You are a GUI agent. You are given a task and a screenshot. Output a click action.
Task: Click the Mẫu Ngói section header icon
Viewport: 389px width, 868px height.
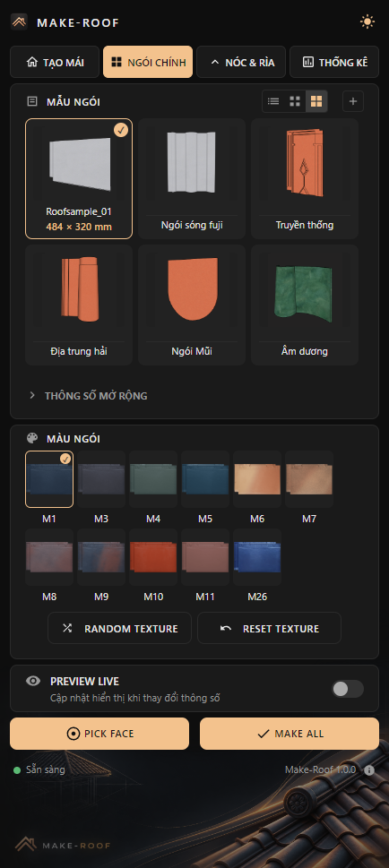[32, 102]
